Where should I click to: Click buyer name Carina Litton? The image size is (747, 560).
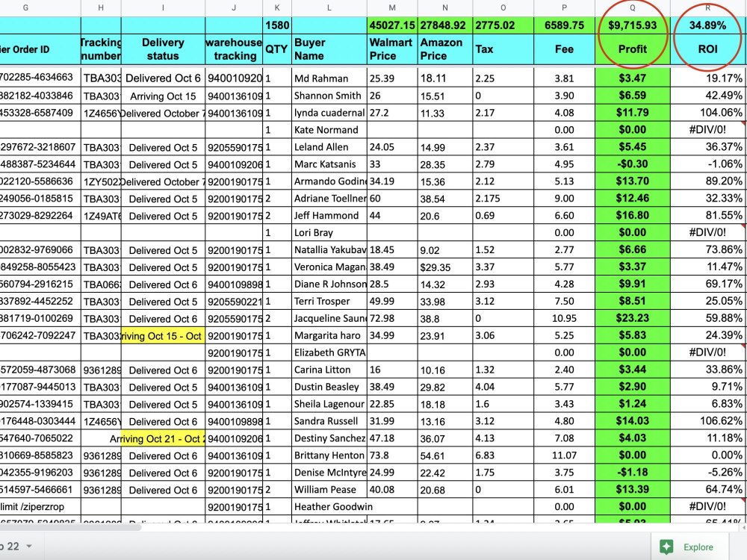tap(322, 370)
